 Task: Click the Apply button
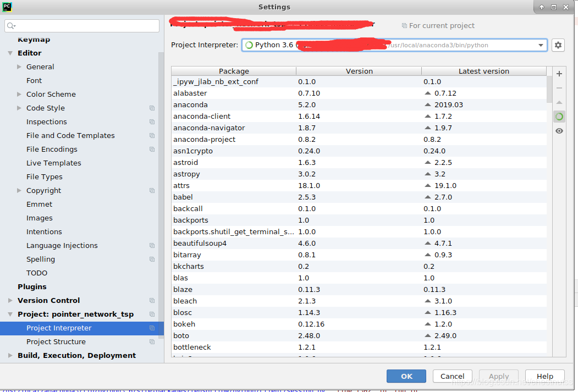[499, 376]
